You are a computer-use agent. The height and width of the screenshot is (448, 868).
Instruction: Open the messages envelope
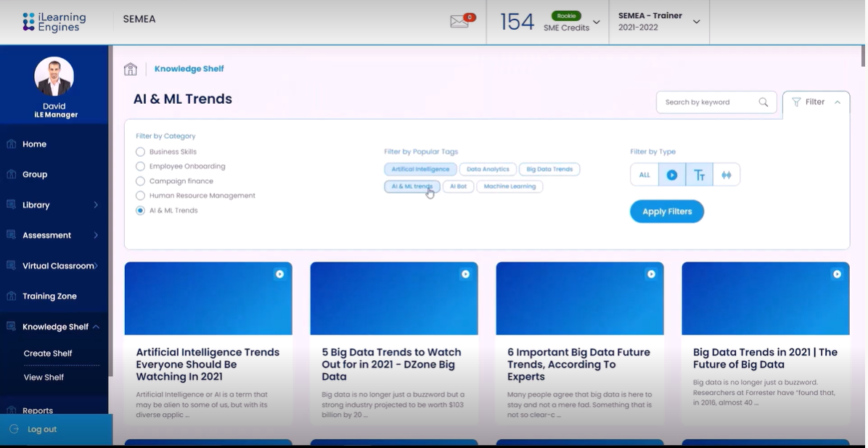tap(459, 20)
